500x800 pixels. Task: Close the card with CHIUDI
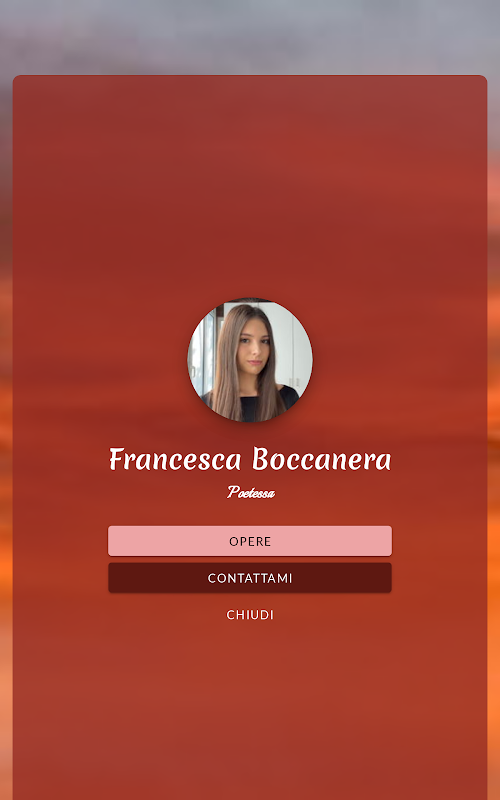coord(250,615)
